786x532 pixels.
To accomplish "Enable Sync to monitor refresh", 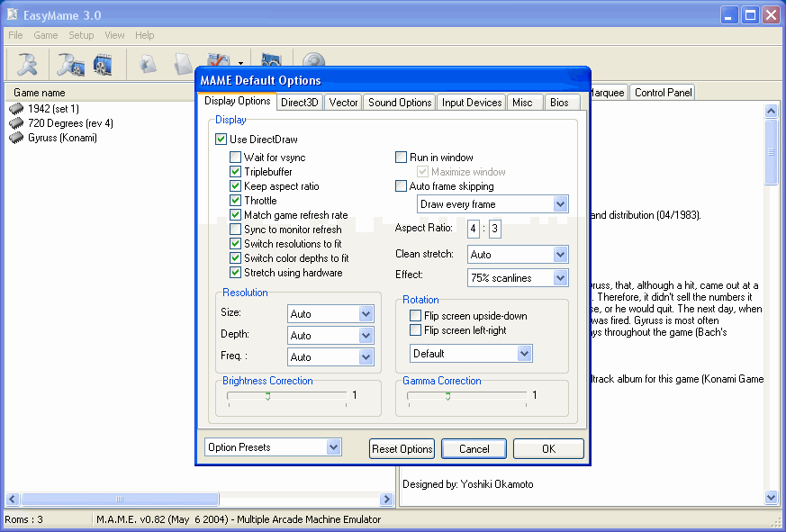I will 235,230.
